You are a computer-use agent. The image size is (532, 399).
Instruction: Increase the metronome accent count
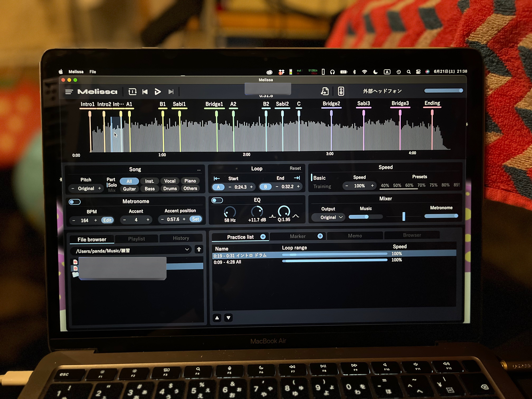tap(148, 220)
